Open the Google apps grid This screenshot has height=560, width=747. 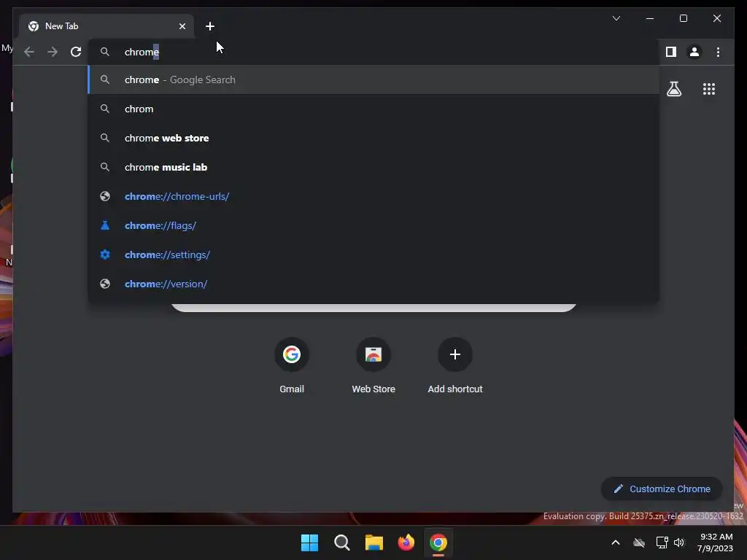coord(709,89)
